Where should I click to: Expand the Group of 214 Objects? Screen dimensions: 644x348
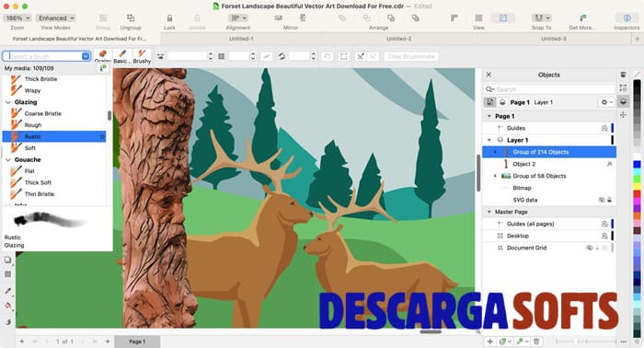495,152
